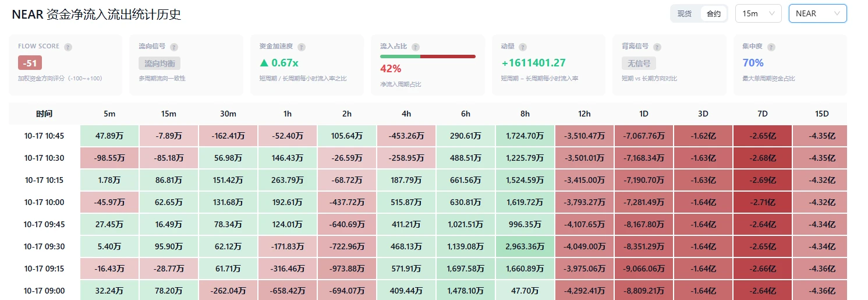Click the 105.64万 cell
868x300 pixels.
[347, 136]
